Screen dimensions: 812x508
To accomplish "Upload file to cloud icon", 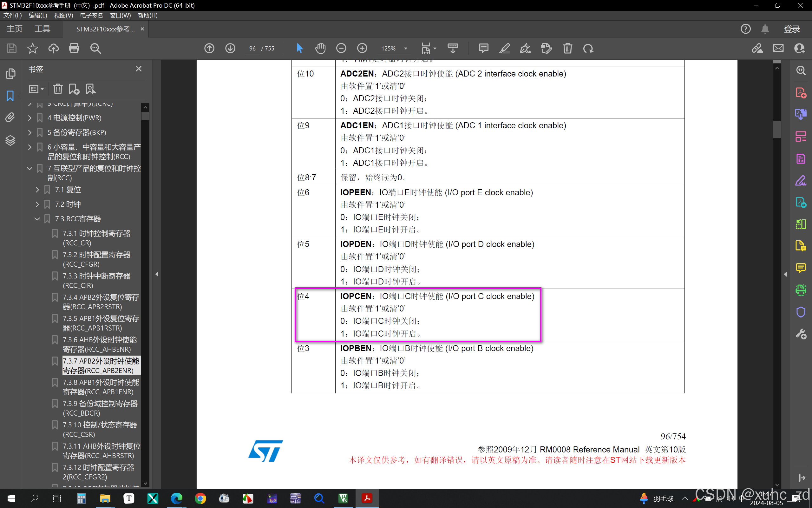I will click(53, 48).
